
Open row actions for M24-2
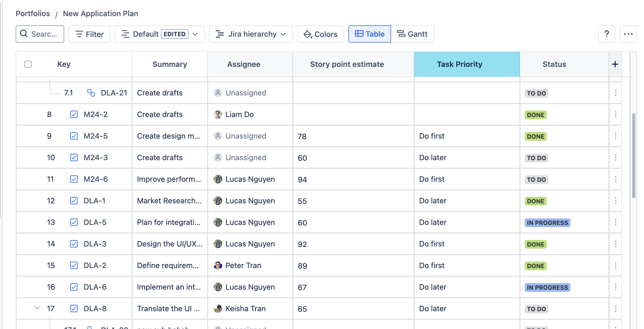(x=615, y=114)
